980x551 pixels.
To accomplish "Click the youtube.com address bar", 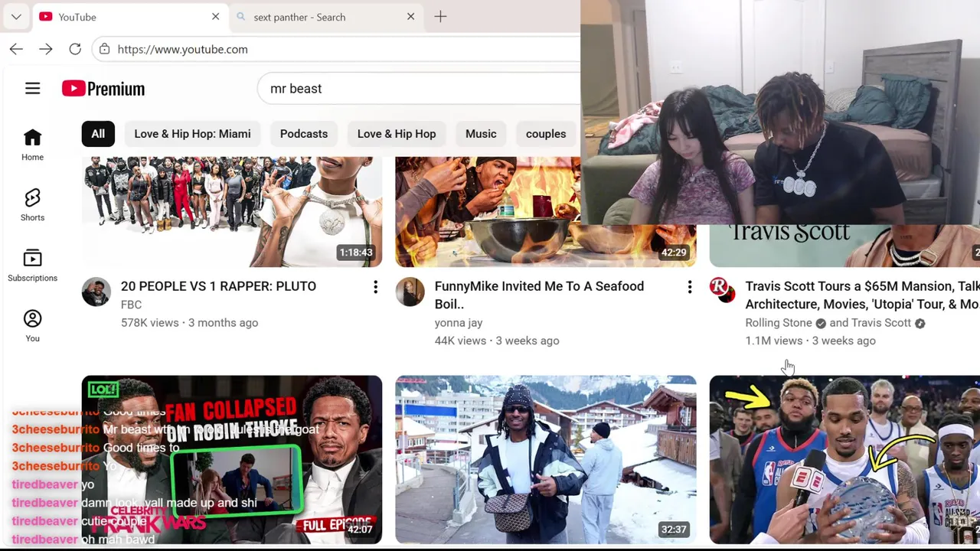I will [337, 49].
